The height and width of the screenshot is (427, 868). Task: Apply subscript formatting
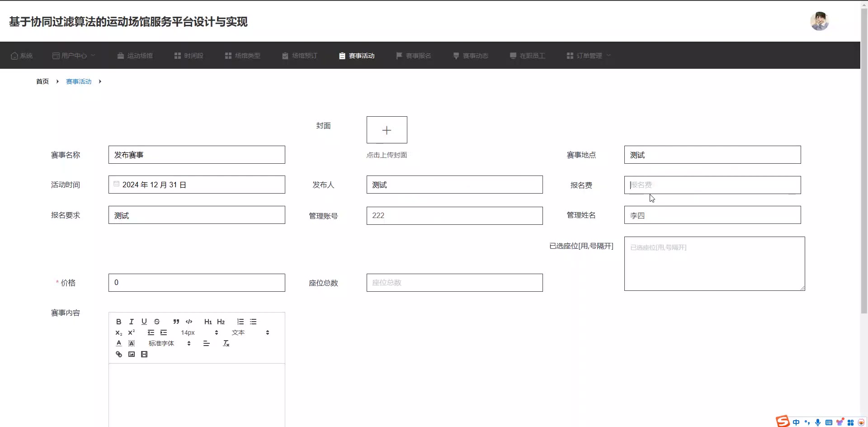pos(118,332)
